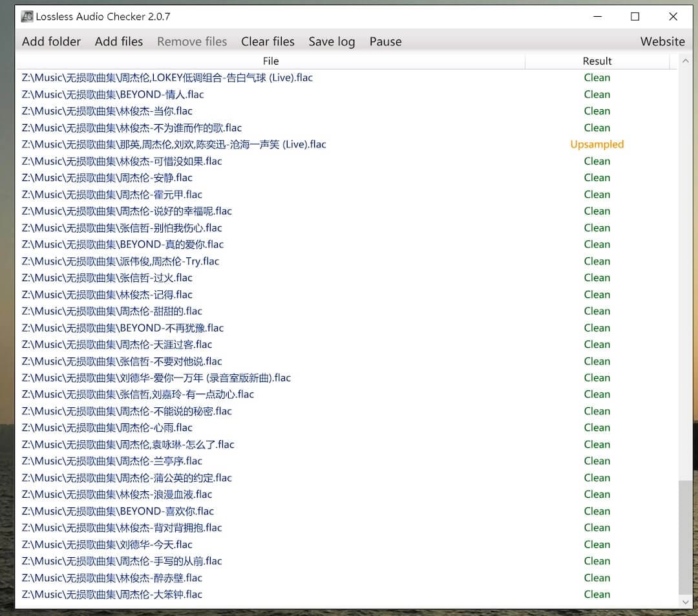Select the 刘德华-今天.flac row
This screenshot has width=698, height=616.
pyautogui.click(x=107, y=544)
